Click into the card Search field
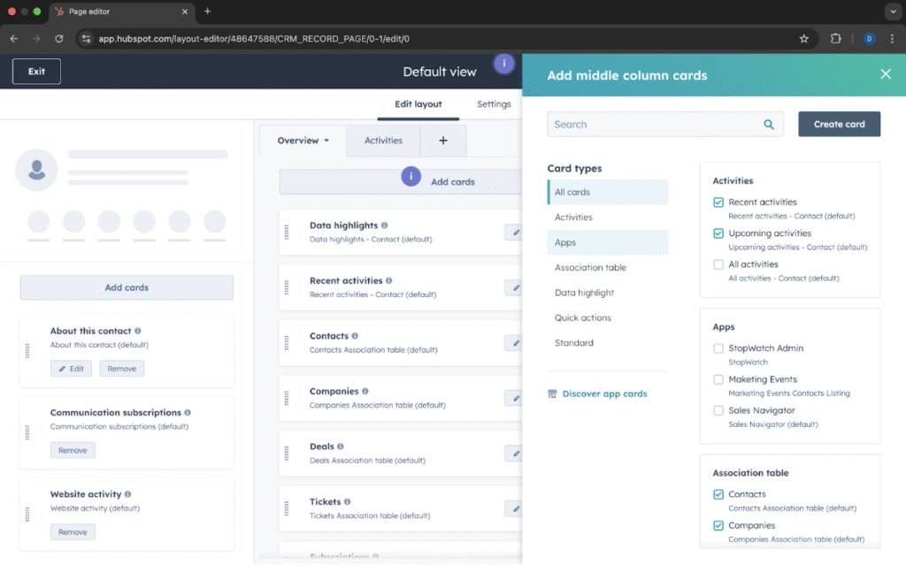Viewport: 906px width, 588px height. click(x=655, y=125)
